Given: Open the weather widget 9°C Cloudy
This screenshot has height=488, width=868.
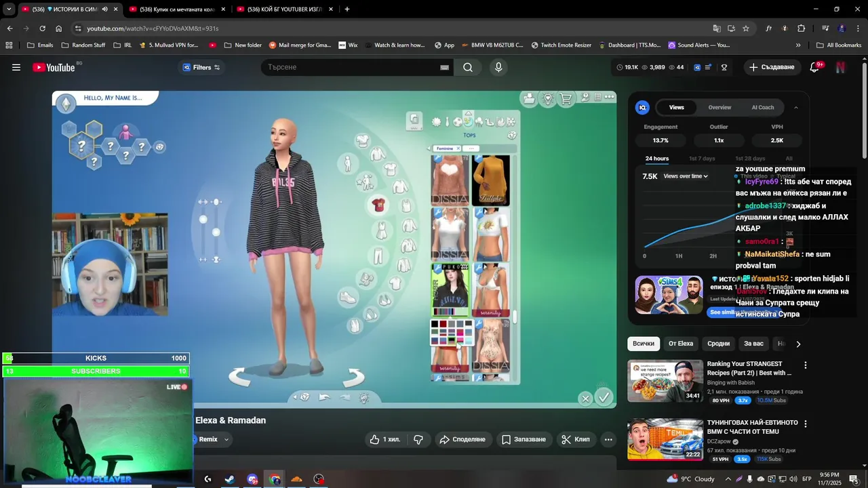Looking at the screenshot, I should pos(691,479).
